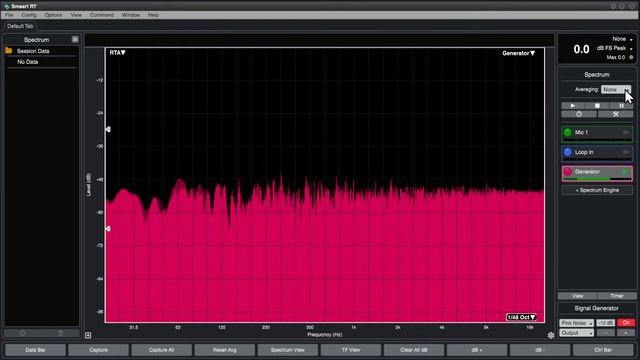Image resolution: width=640 pixels, height=360 pixels.
Task: Start the Loop In engine with its arrow
Action: click(x=626, y=152)
